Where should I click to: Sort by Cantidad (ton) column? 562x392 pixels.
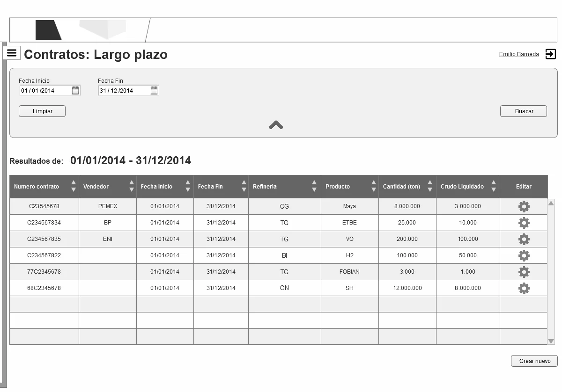(x=429, y=186)
